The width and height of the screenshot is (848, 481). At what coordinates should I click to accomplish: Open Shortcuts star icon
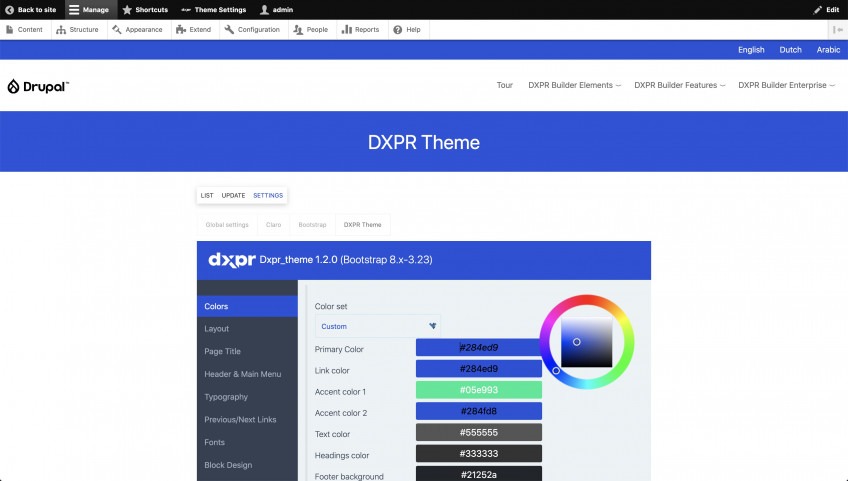click(127, 10)
